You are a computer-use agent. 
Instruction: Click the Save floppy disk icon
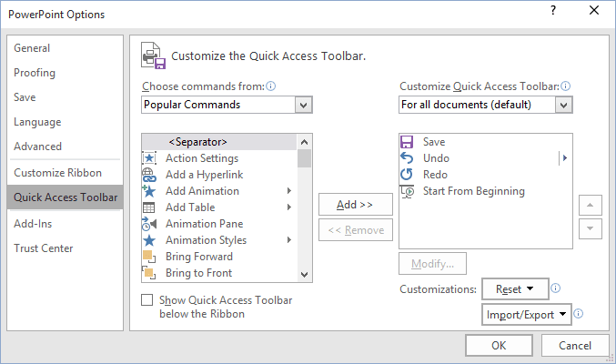407,142
